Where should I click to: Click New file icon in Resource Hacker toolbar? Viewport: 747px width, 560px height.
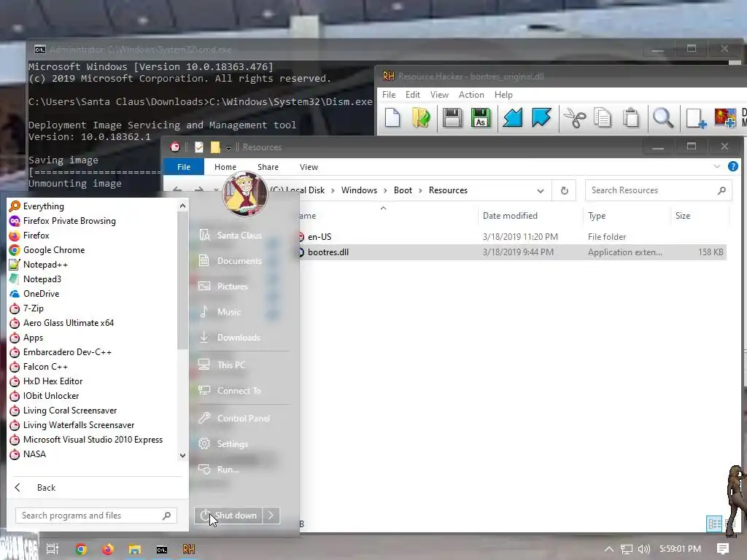pyautogui.click(x=392, y=117)
